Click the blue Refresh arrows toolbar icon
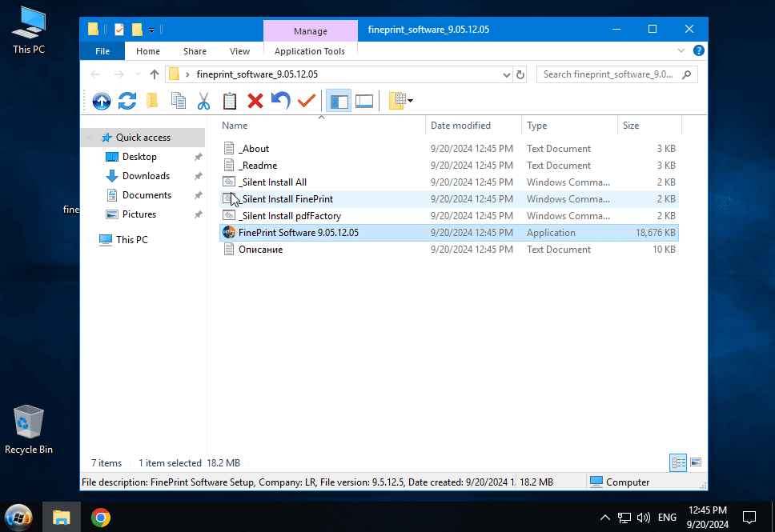 (127, 101)
